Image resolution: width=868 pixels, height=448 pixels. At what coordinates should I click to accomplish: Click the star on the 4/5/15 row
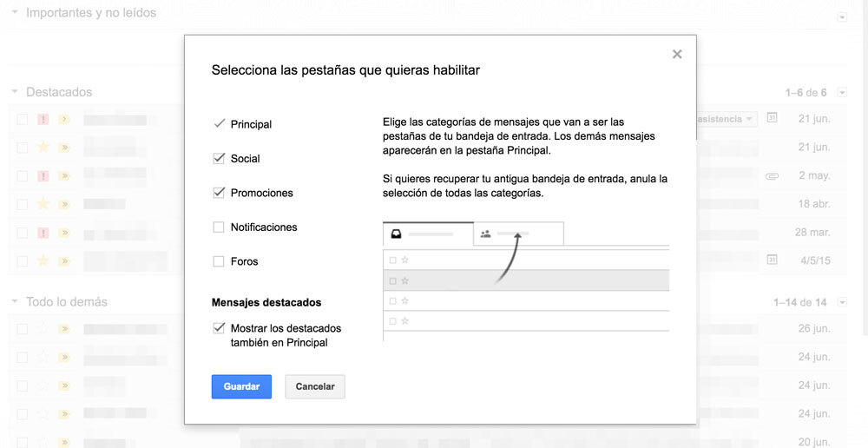[x=43, y=260]
